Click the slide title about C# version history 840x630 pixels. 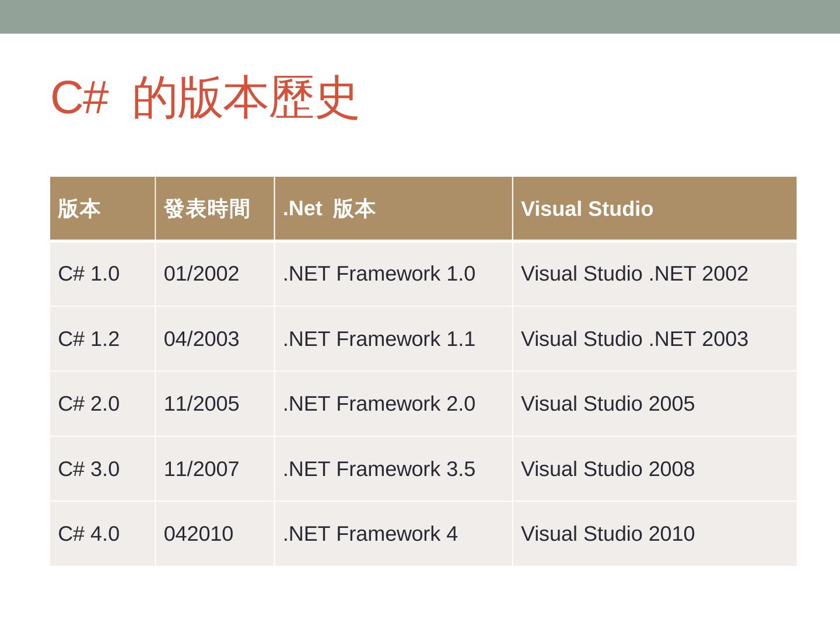pos(204,97)
